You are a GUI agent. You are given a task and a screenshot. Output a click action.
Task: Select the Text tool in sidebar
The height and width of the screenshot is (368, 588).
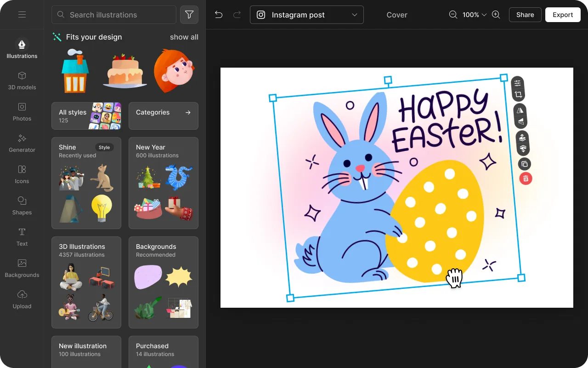point(22,236)
